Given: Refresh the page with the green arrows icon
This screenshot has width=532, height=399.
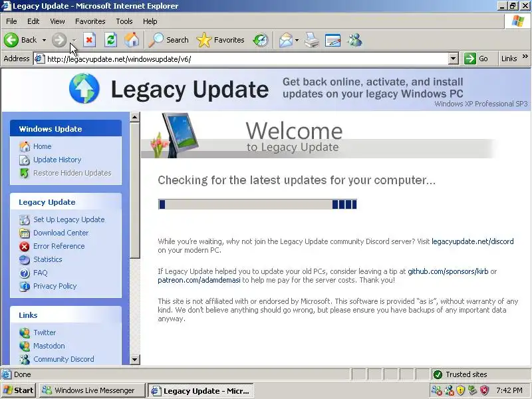Looking at the screenshot, I should [x=110, y=40].
